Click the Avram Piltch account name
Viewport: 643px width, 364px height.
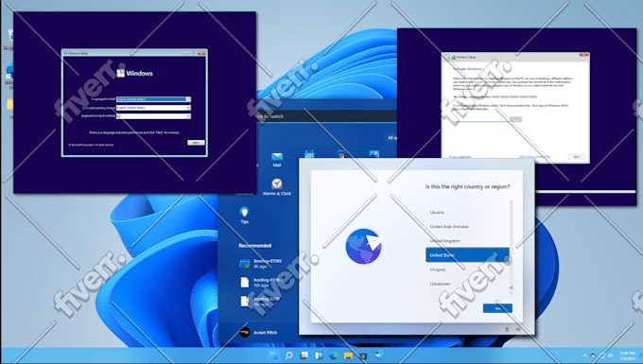coord(266,333)
